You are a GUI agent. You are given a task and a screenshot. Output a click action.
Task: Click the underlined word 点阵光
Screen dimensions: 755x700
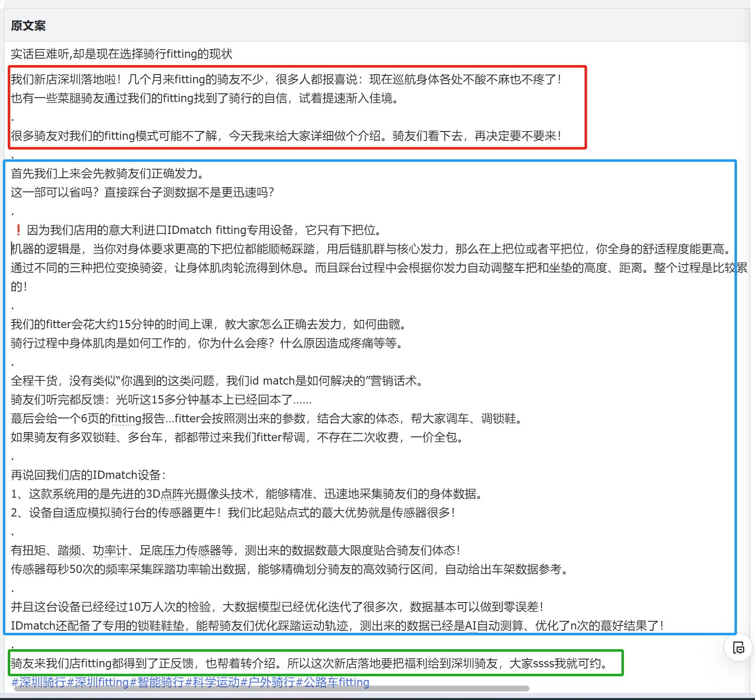click(x=172, y=494)
